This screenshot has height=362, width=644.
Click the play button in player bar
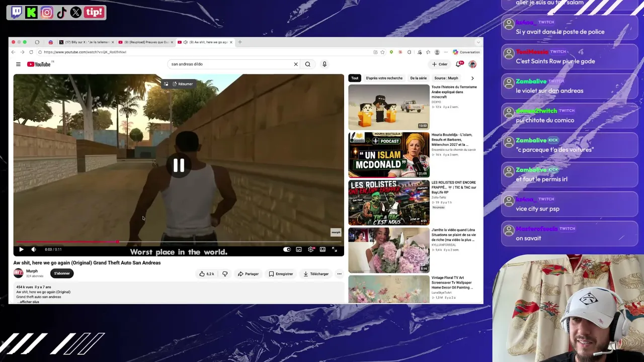click(21, 249)
